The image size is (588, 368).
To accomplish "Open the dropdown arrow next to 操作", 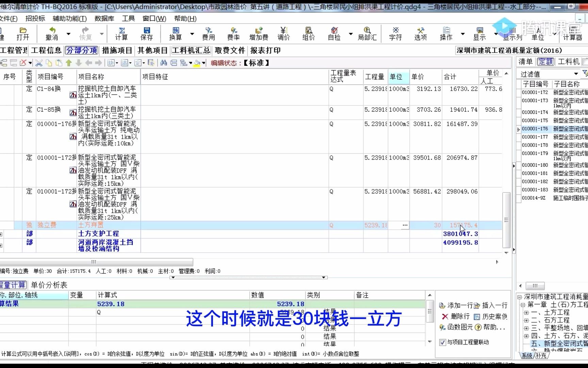I will point(462,34).
